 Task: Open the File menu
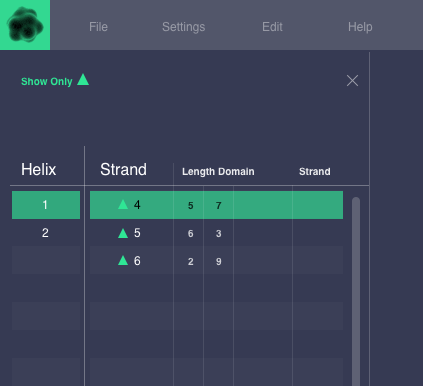98,27
